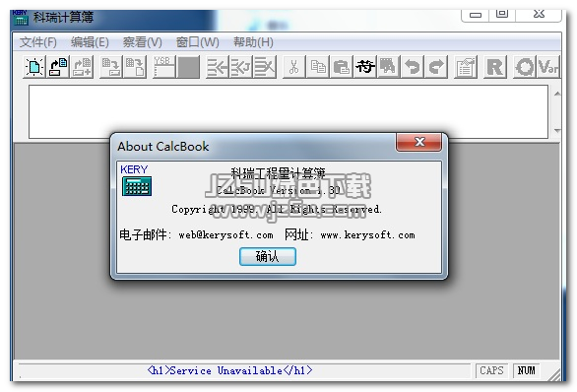Click the grayed icon after the 符 symbol
Image resolution: width=577 pixels, height=392 pixels.
388,67
